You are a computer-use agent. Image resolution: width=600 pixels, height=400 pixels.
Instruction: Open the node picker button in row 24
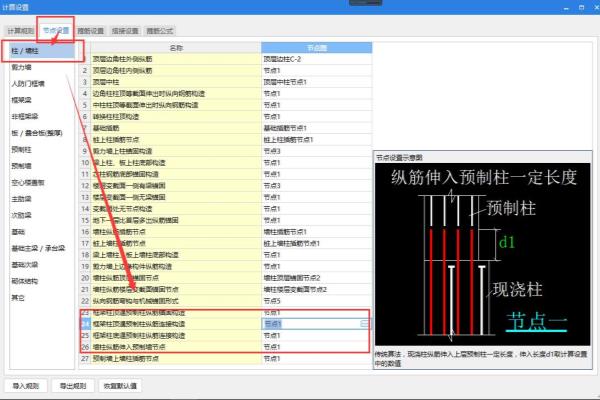(364, 324)
